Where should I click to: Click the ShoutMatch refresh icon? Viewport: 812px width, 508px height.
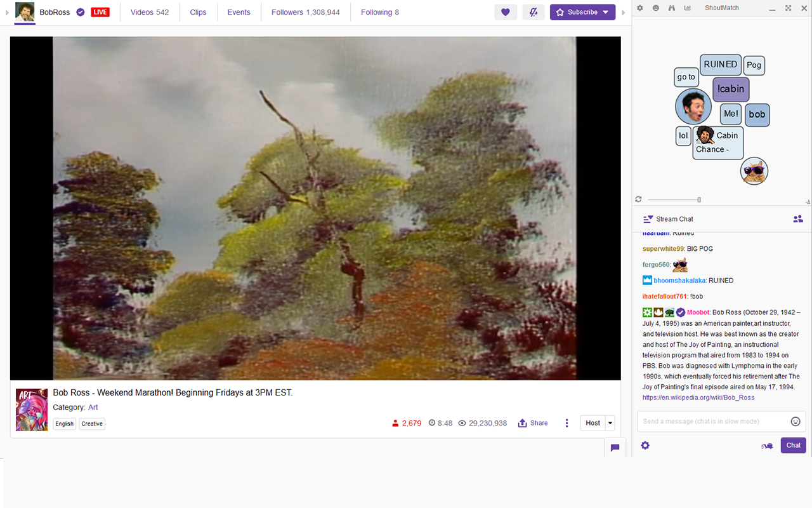639,199
